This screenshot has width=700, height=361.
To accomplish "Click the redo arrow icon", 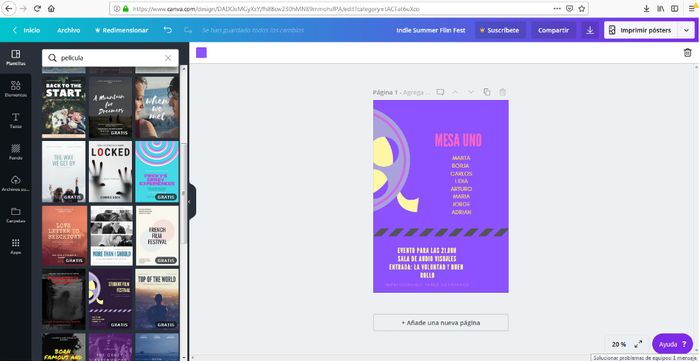I will tap(188, 30).
